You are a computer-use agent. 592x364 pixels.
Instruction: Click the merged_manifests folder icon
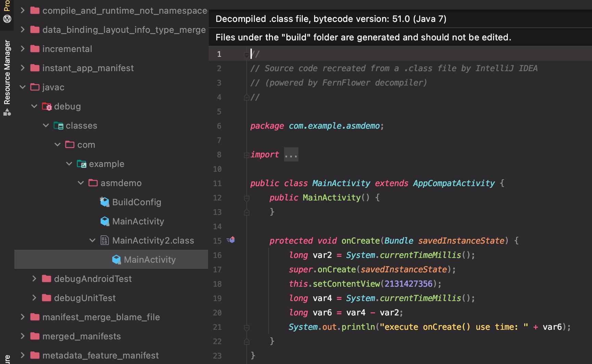35,336
